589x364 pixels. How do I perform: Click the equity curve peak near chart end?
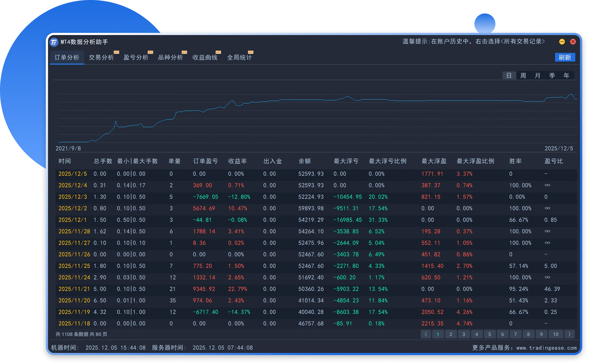click(571, 95)
